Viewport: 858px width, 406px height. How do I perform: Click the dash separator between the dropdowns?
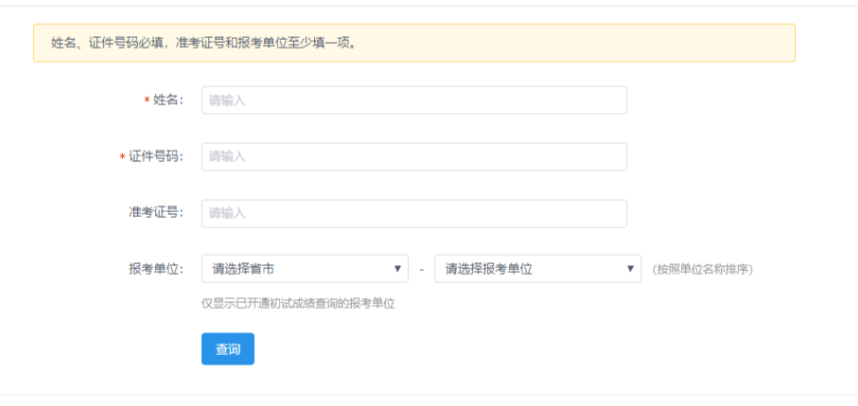421,270
